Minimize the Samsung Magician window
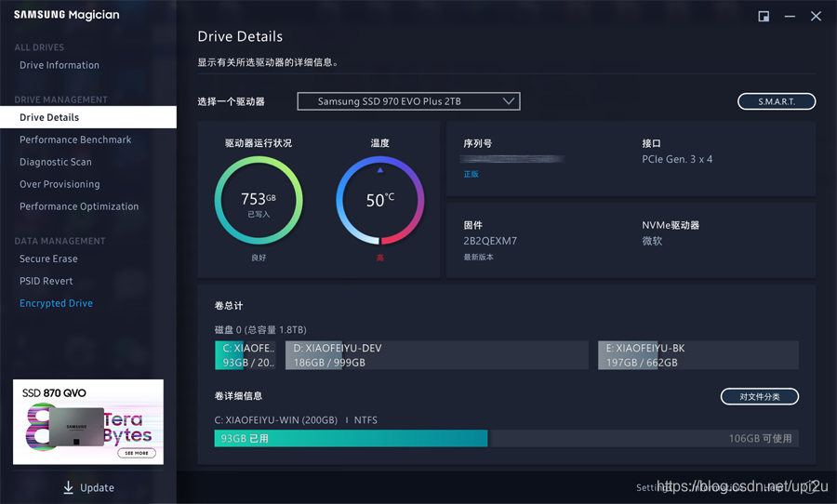 (x=790, y=17)
